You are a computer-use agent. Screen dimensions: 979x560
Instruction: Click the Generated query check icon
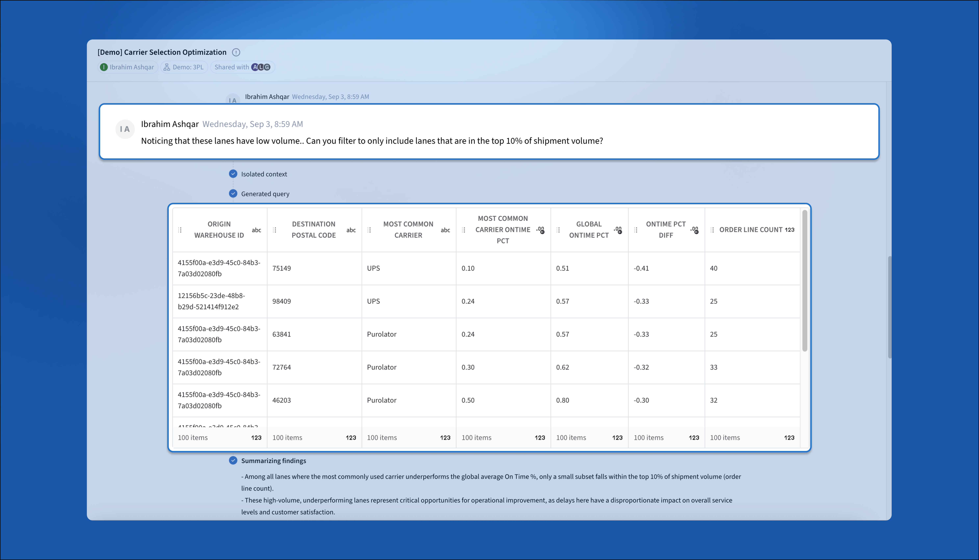[x=233, y=193]
